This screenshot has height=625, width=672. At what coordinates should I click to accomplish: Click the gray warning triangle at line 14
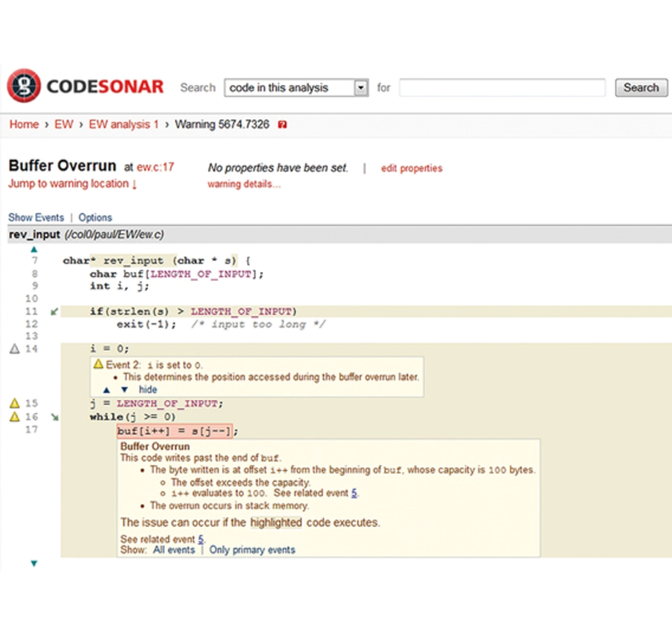coord(15,349)
